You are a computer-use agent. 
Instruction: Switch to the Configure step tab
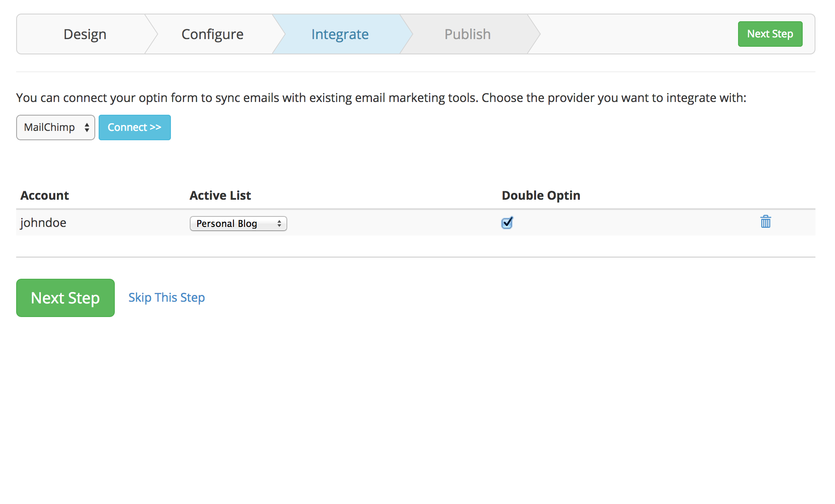212,34
